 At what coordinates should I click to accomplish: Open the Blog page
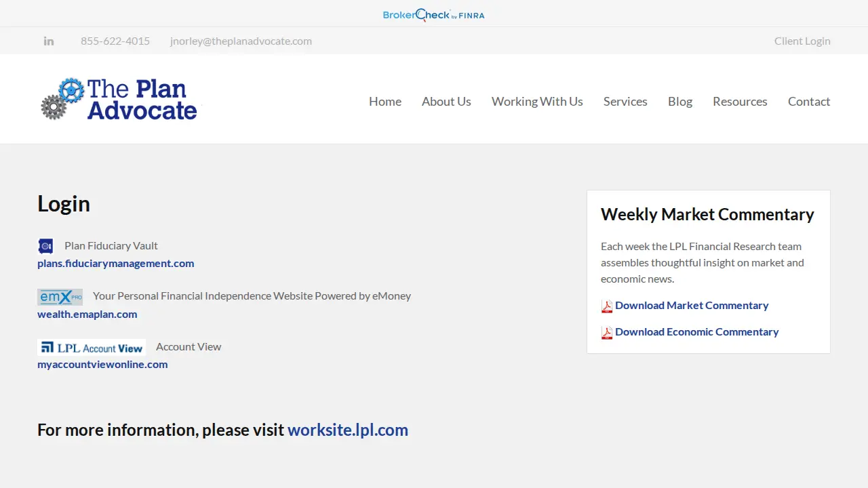point(680,101)
